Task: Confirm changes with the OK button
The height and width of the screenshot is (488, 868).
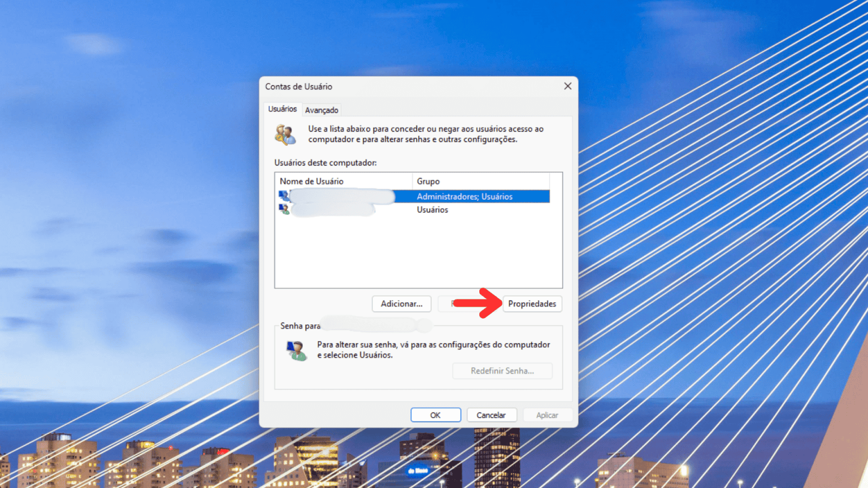Action: click(x=435, y=415)
